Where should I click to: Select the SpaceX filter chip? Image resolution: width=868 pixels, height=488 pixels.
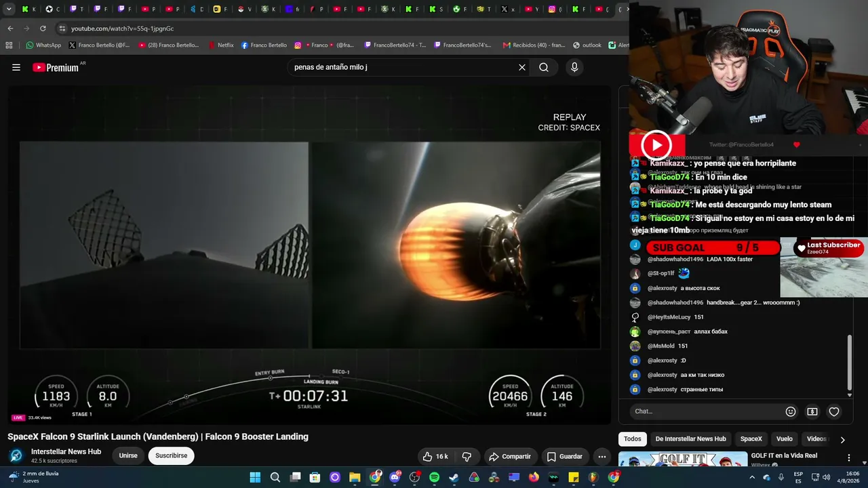(751, 439)
